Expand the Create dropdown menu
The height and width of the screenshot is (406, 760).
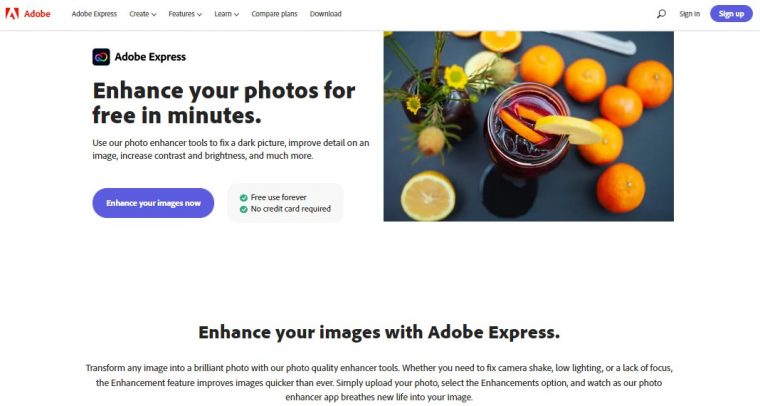142,14
